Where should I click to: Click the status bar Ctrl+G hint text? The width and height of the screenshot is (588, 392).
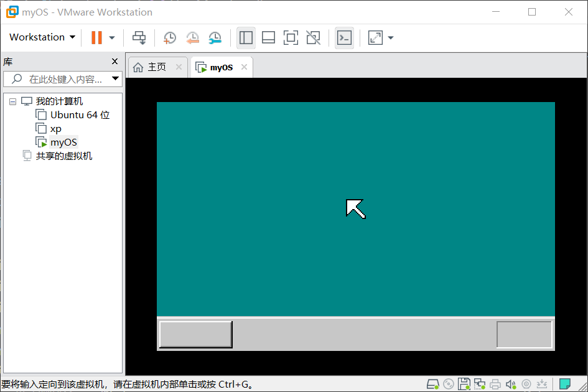click(128, 384)
